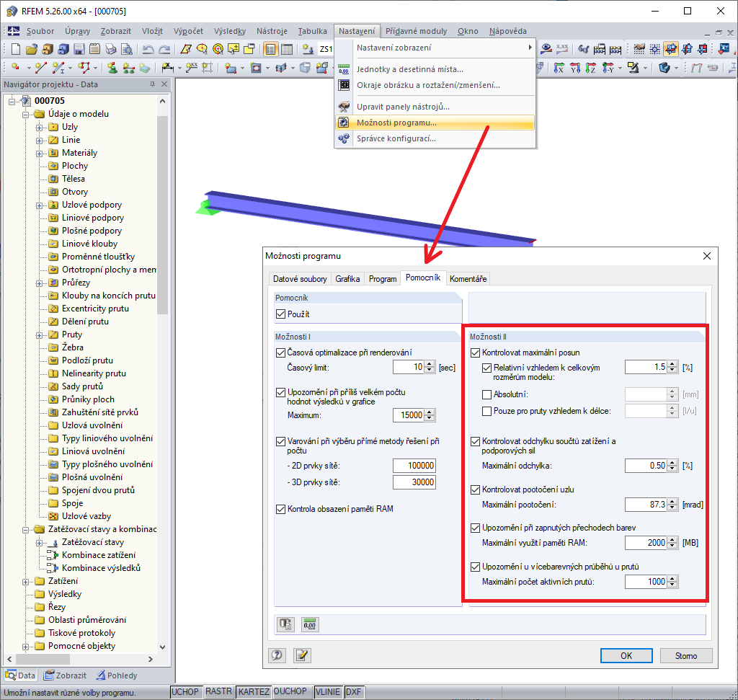Expand the Zatížení tree node
The image size is (738, 700).
point(25,581)
